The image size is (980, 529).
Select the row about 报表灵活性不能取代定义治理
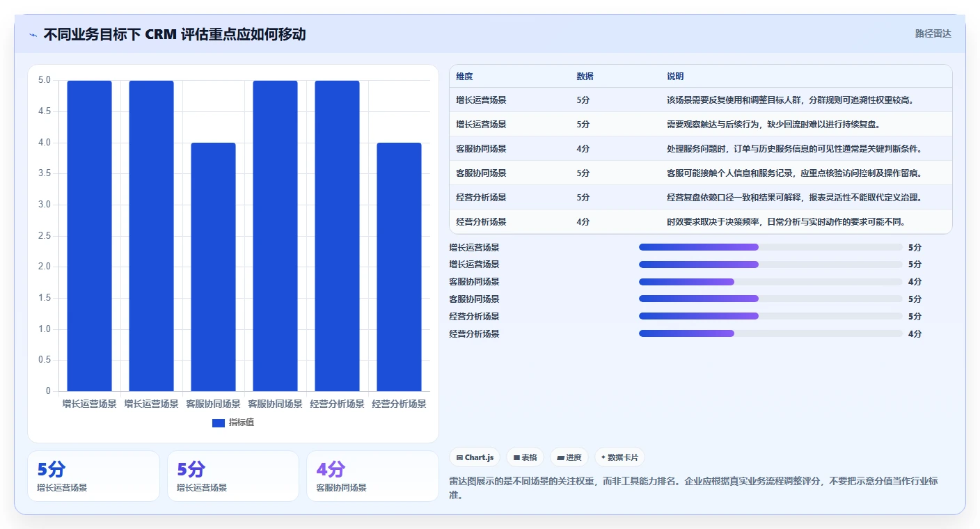pos(700,198)
